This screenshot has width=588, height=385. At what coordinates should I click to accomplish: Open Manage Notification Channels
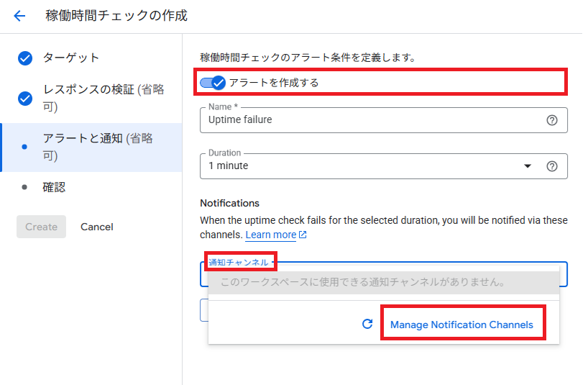click(x=461, y=325)
